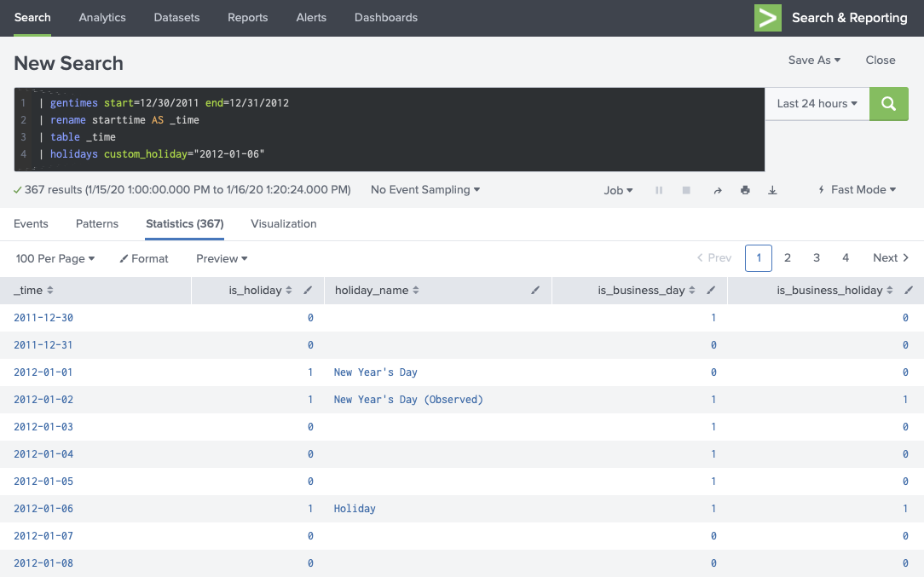
Task: Click the _time column header label
Action: pyautogui.click(x=28, y=290)
